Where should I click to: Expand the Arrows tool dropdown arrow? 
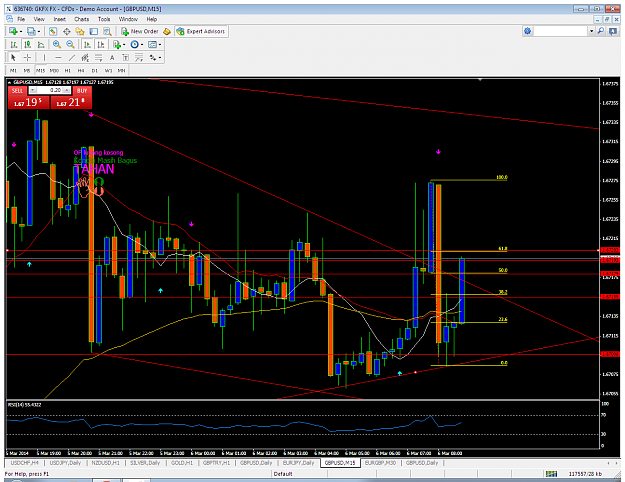point(160,58)
